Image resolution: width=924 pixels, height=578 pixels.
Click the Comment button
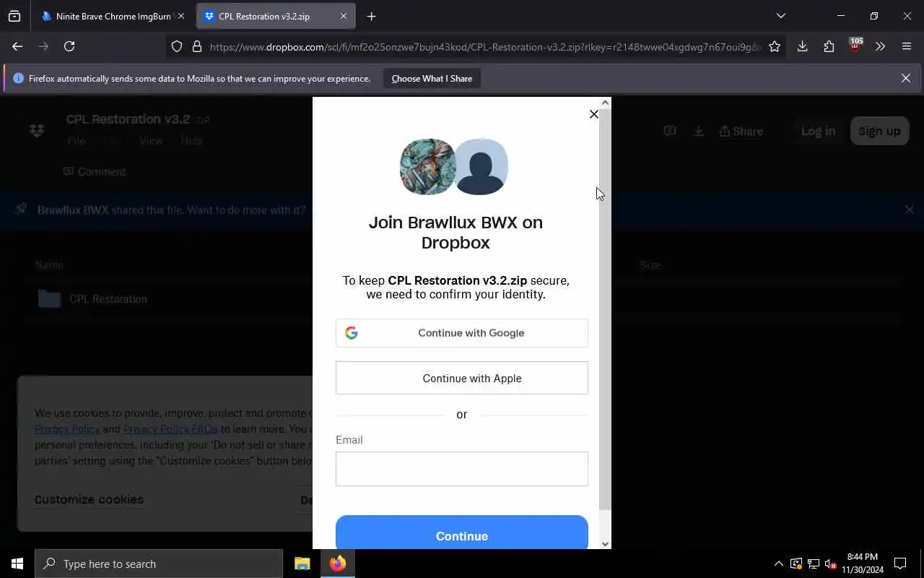click(95, 172)
